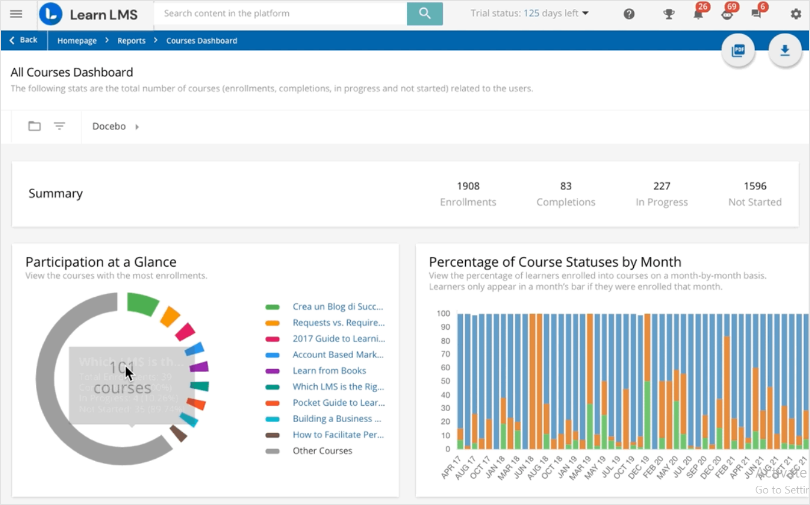Select the Docebo branch label
Viewport: 810px width, 505px height.
coord(109,127)
